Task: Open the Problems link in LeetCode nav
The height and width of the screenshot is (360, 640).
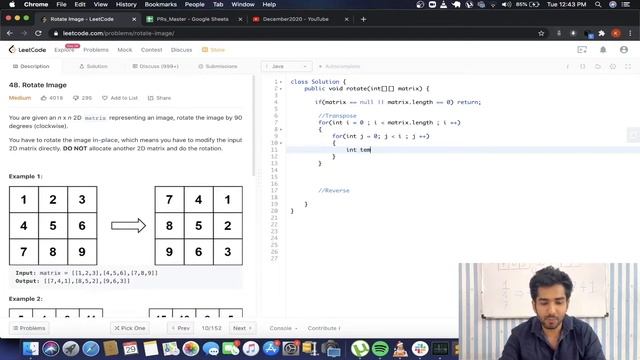Action: pyautogui.click(x=96, y=50)
